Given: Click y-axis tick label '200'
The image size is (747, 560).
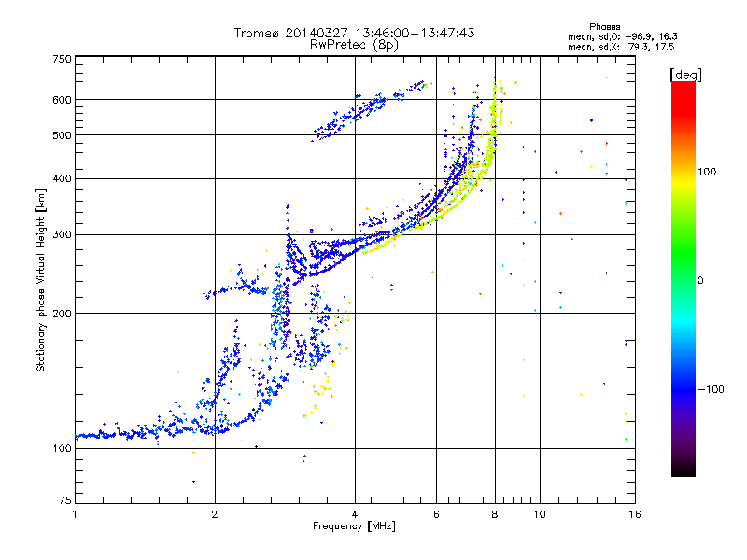Looking at the screenshot, I should click(x=62, y=314).
